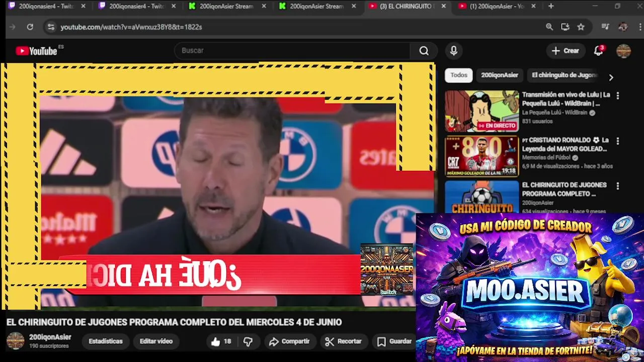Open the El Chiringuito suggested thumbnail
The image size is (644, 362).
click(x=481, y=197)
